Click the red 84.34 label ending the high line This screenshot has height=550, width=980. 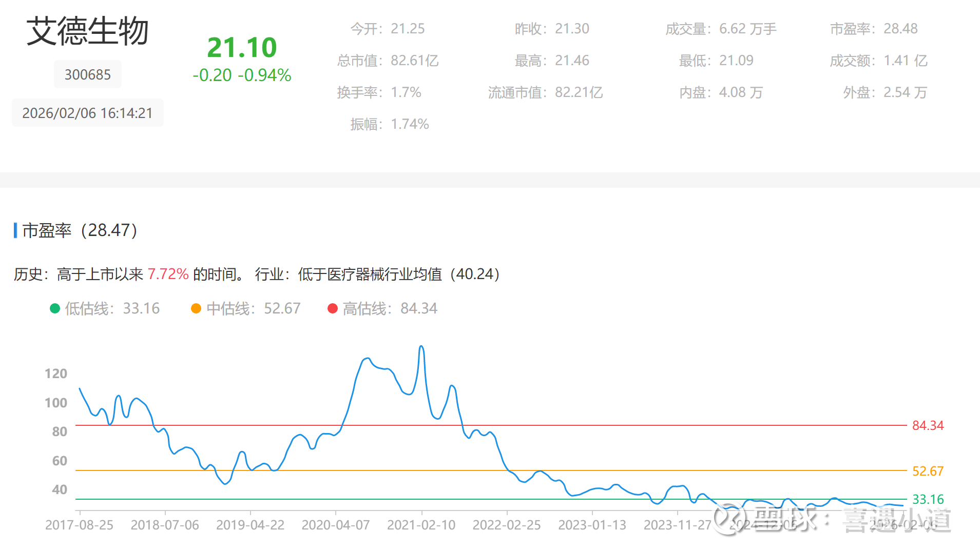928,425
